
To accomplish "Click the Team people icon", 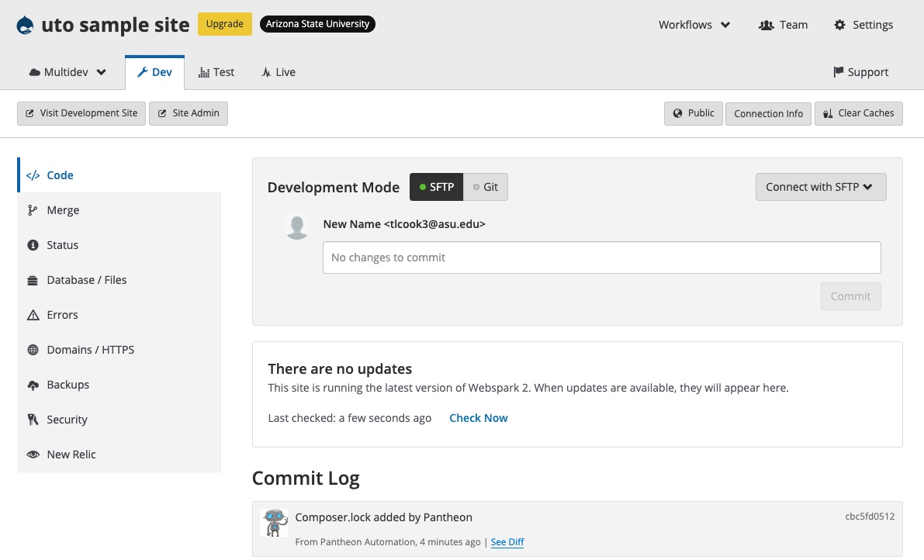I will pyautogui.click(x=766, y=26).
